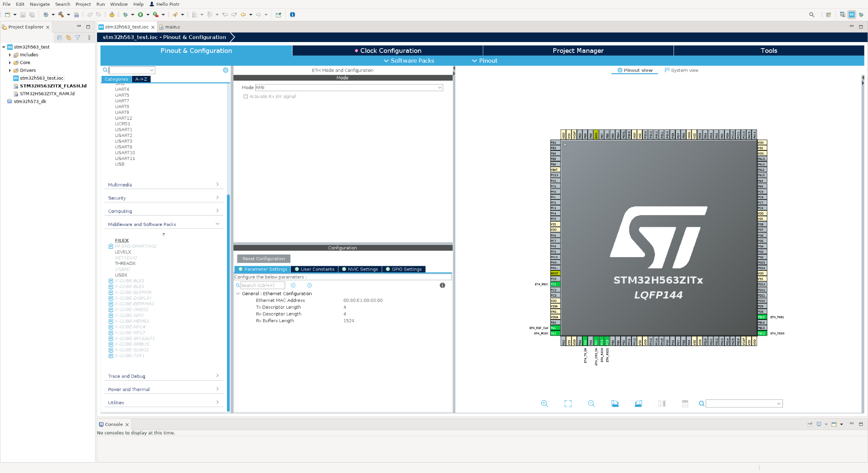Switch to System view
The height and width of the screenshot is (473, 868).
click(681, 70)
